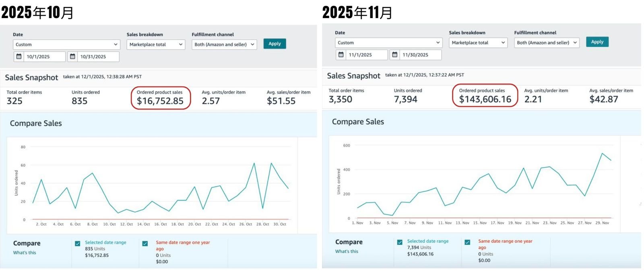Open Fulfillment channel dropdown in November panel
This screenshot has height=275, width=644.
coord(547,43)
